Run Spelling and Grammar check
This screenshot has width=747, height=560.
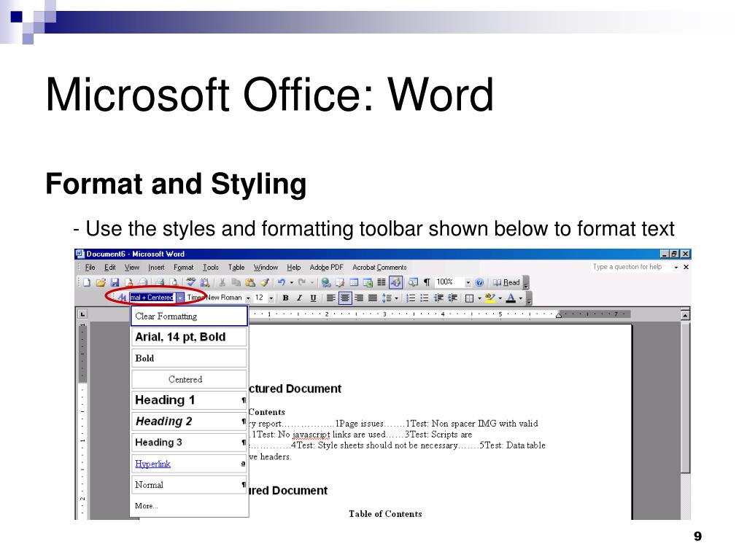point(192,282)
